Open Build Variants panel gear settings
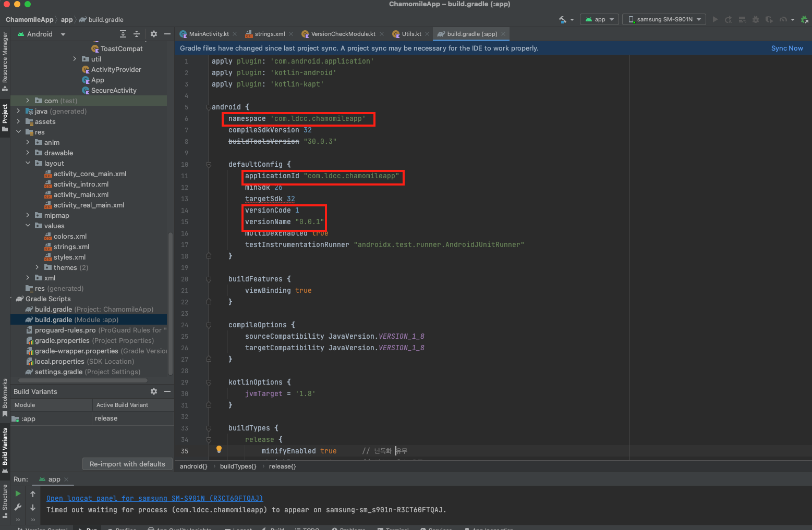 (x=154, y=391)
